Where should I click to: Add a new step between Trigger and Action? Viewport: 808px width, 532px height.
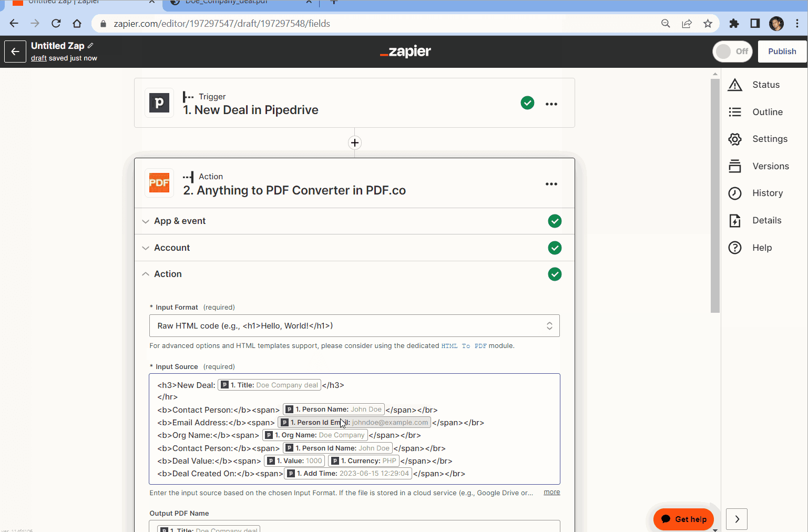pyautogui.click(x=354, y=142)
